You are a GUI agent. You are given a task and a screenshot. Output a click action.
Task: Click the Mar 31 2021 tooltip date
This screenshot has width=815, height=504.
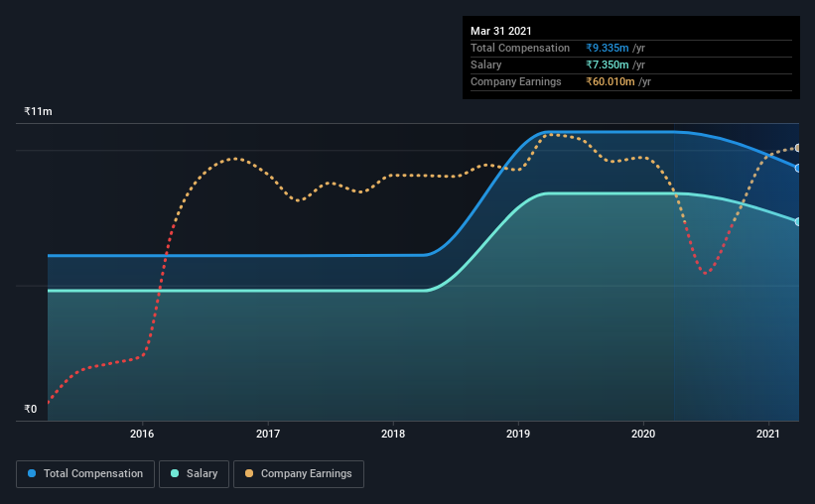click(x=501, y=31)
